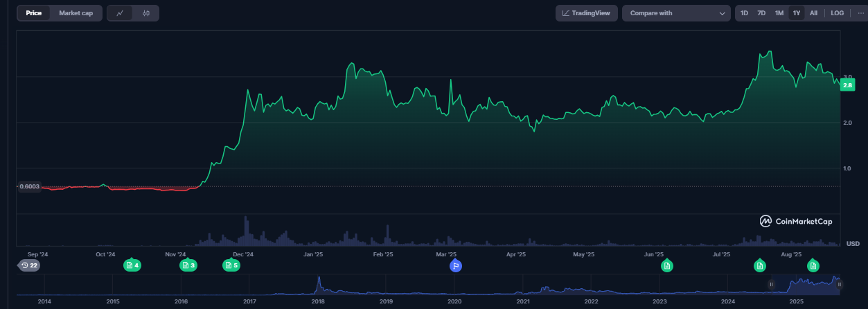The image size is (868, 309).
Task: Click the 2021 year label in the overview
Action: pyautogui.click(x=523, y=301)
